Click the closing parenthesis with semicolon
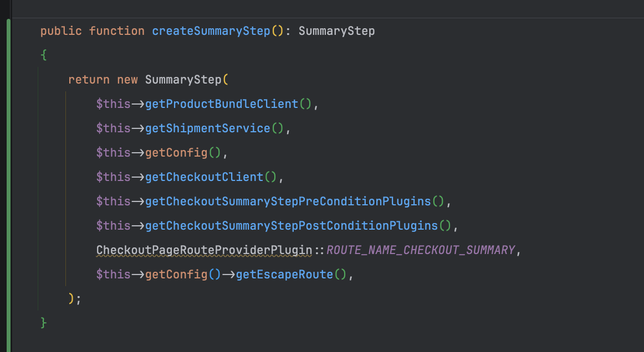Image resolution: width=644 pixels, height=352 pixels. point(74,298)
